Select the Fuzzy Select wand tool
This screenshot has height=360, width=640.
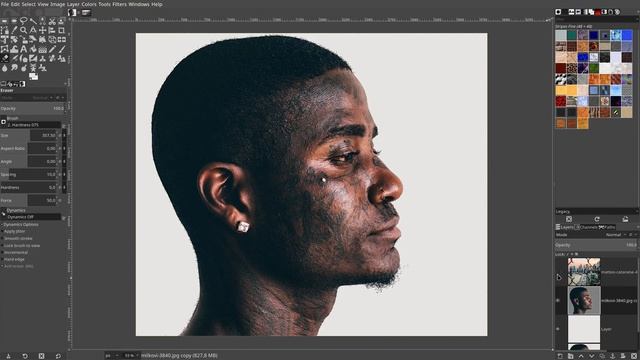[x=33, y=21]
